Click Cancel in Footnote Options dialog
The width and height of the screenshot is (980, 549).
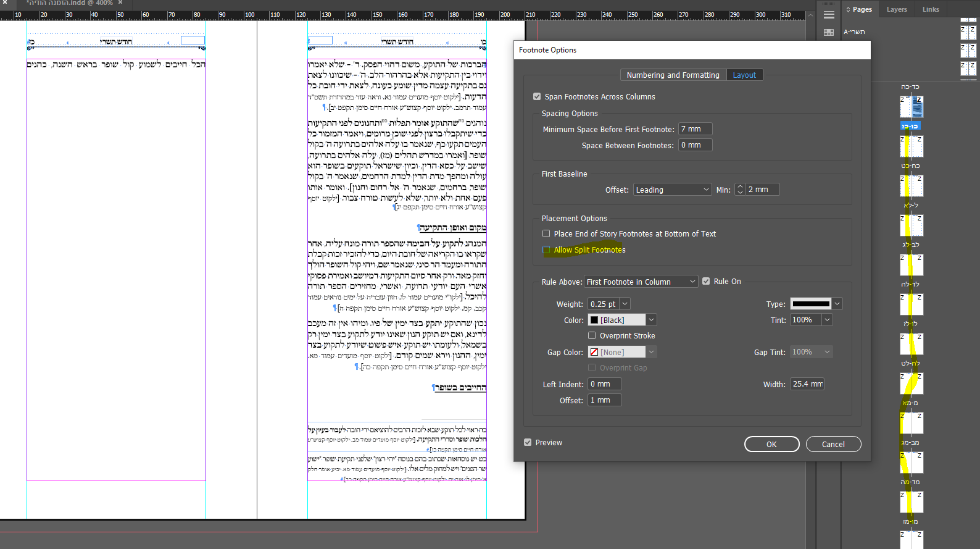(833, 445)
